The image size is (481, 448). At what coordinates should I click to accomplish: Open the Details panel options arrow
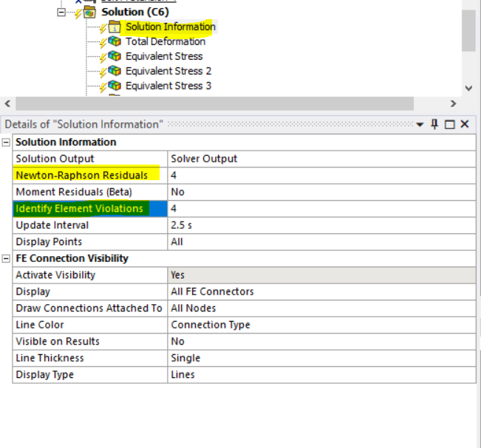pyautogui.click(x=420, y=124)
